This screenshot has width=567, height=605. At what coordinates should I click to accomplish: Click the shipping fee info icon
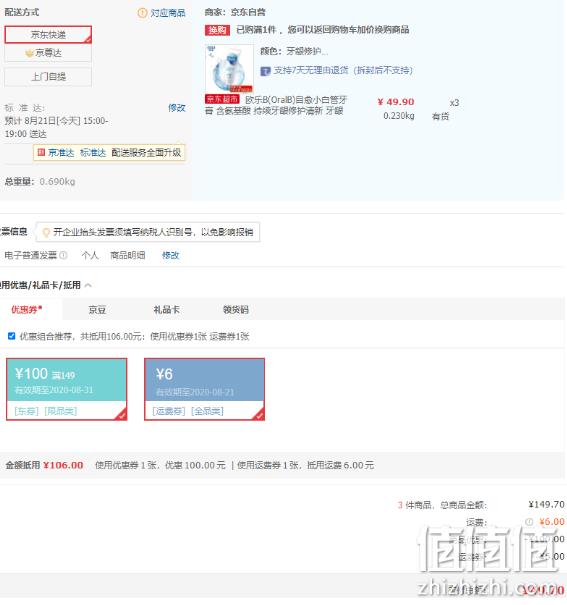[529, 522]
